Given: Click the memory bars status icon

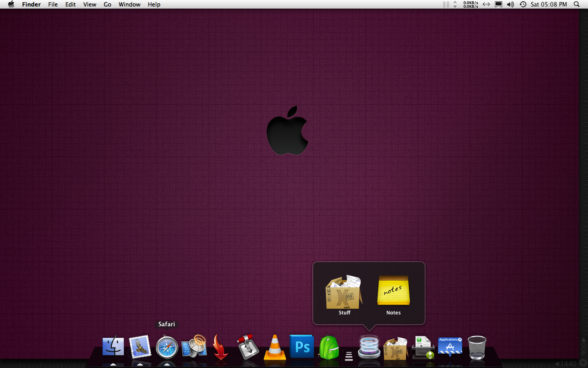Looking at the screenshot, I should pos(446,4).
